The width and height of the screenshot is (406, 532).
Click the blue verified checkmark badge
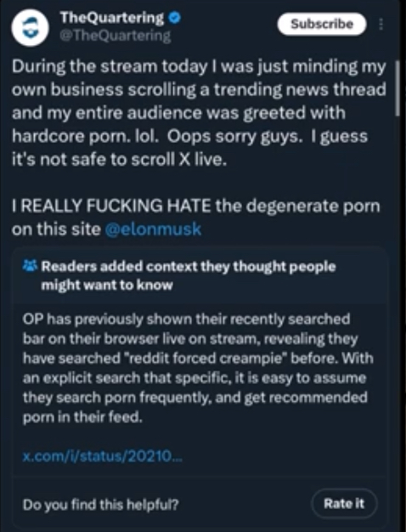[175, 18]
